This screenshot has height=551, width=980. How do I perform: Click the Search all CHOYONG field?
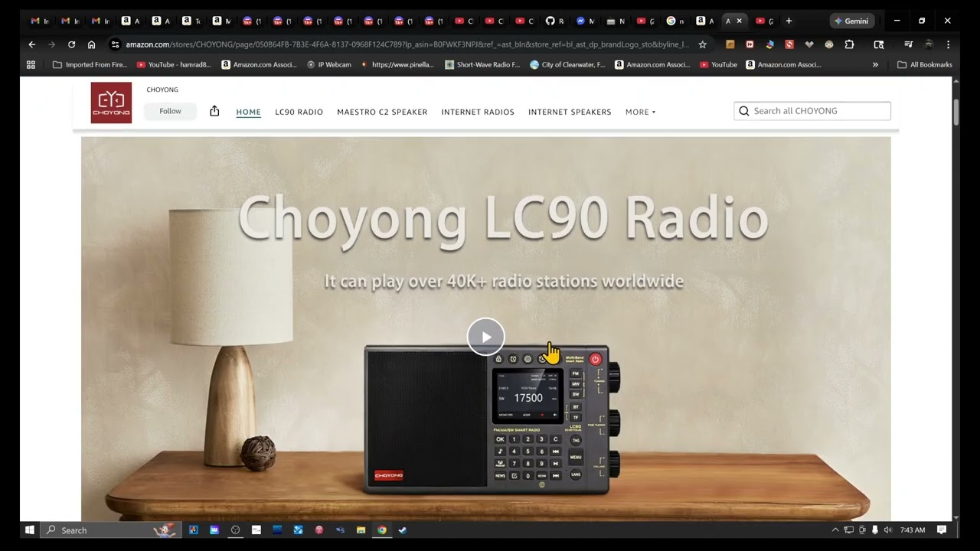812,111
